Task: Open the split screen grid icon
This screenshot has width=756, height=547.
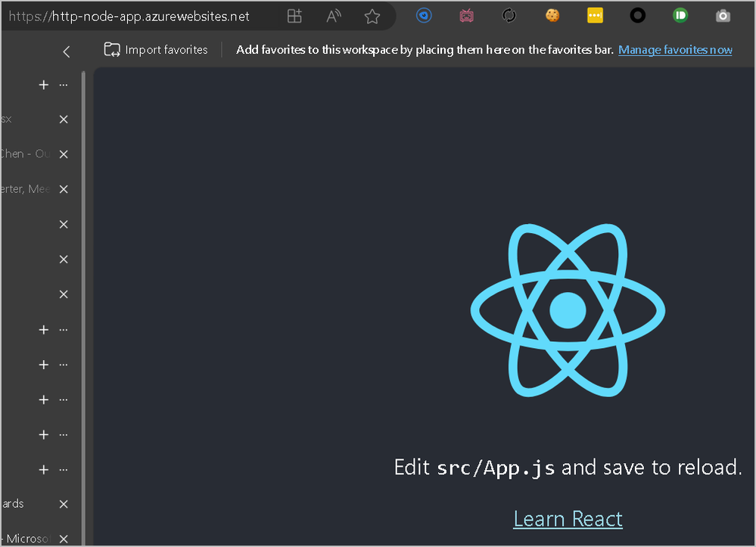Action: pyautogui.click(x=294, y=16)
